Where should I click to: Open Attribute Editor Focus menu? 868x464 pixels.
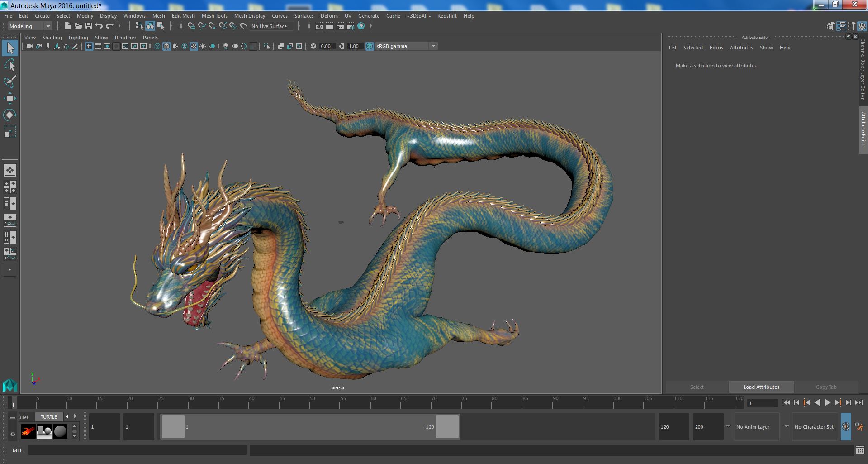[716, 48]
